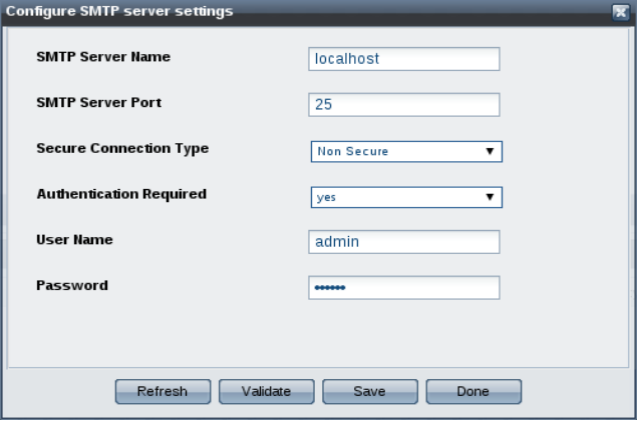Click the SMTP Server Name input field

(x=404, y=59)
